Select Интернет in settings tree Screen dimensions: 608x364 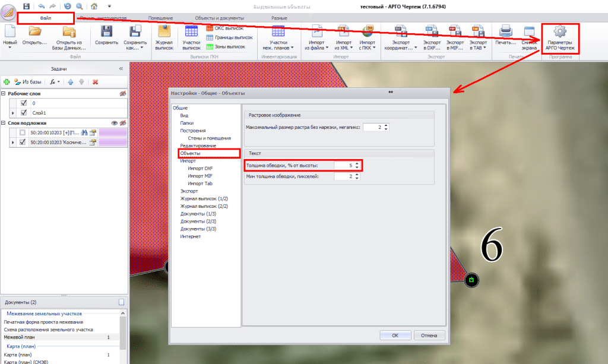191,236
